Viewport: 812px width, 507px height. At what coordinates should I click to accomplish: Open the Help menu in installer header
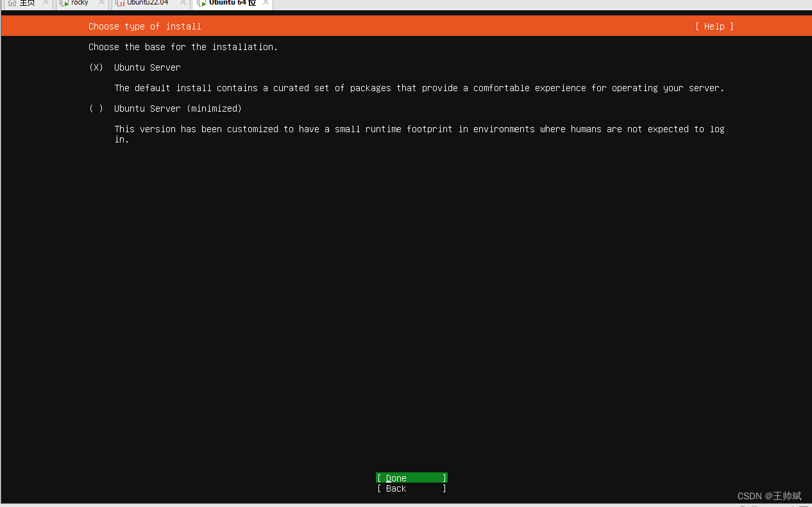point(714,26)
